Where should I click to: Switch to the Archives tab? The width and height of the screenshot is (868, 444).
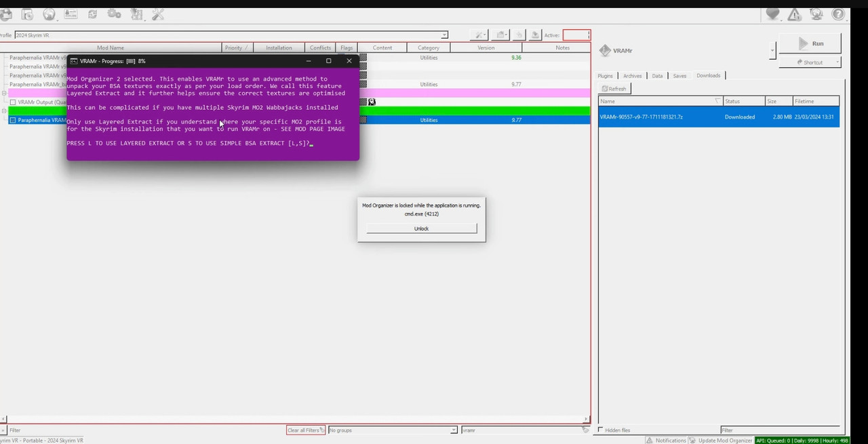point(632,76)
